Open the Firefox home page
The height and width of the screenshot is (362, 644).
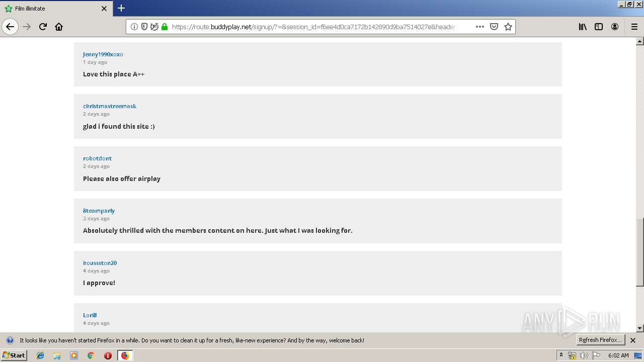point(59,27)
